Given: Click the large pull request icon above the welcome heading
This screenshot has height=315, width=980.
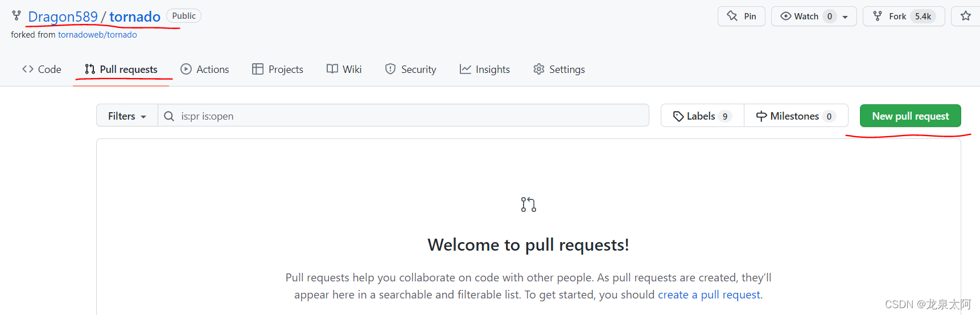Looking at the screenshot, I should click(529, 204).
